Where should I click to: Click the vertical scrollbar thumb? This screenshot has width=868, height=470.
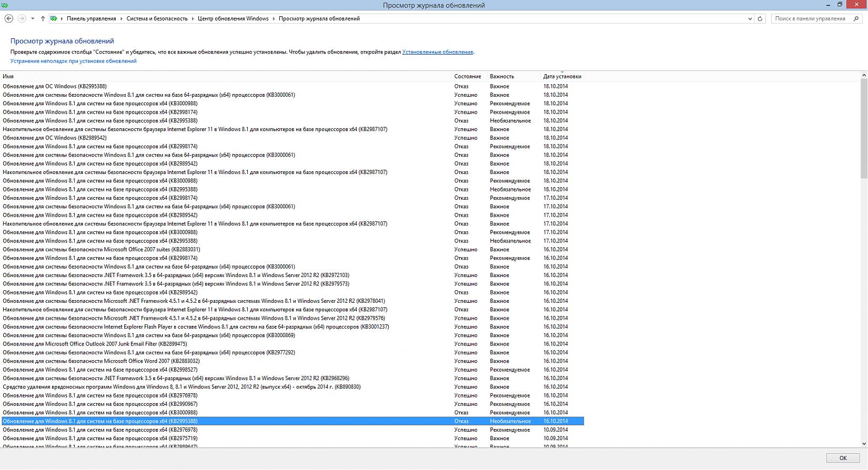coord(864,129)
